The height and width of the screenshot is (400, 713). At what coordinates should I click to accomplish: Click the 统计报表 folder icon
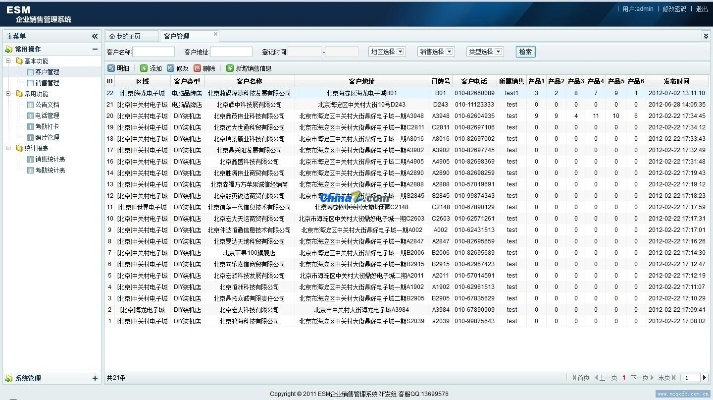coord(19,148)
